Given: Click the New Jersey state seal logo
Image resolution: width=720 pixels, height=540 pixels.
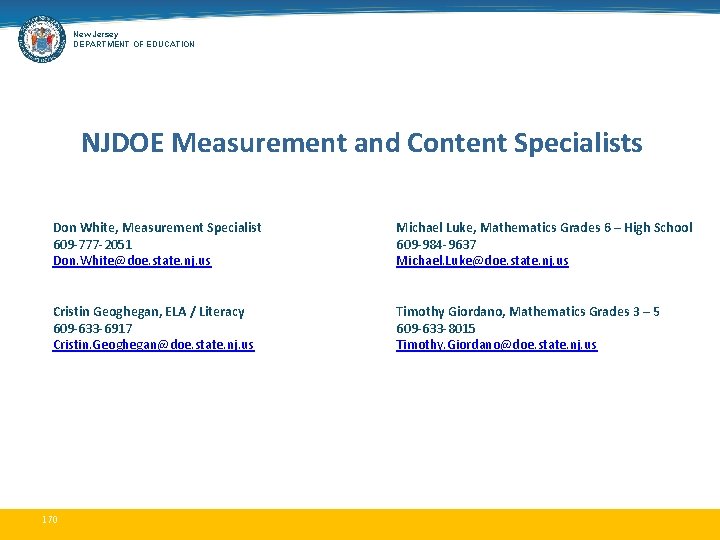Looking at the screenshot, I should pyautogui.click(x=42, y=39).
